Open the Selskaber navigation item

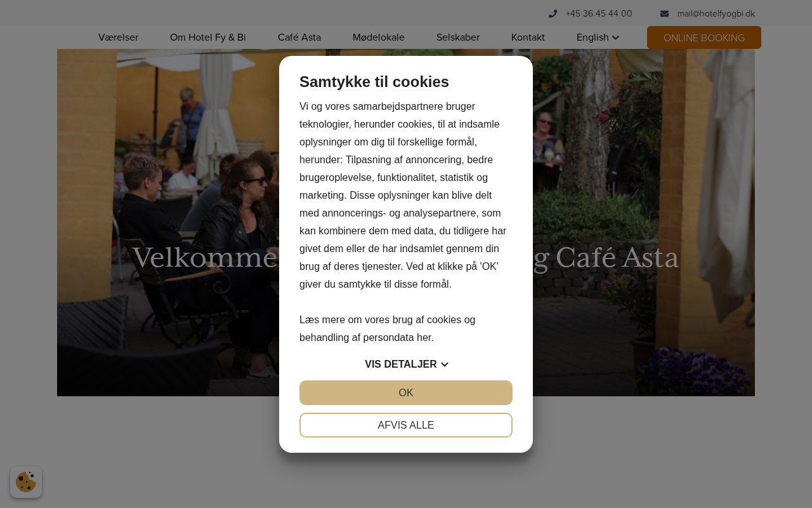pyautogui.click(x=458, y=37)
